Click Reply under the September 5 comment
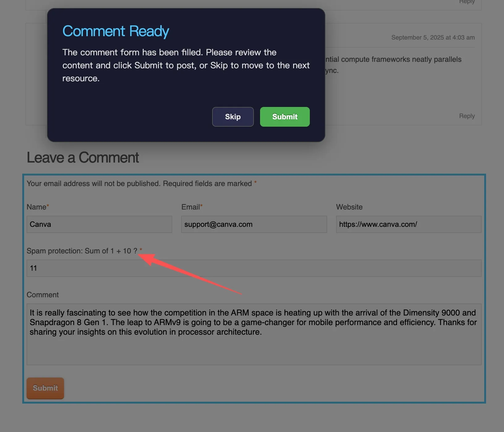Screen dimensions: 504x432 tap(467, 116)
